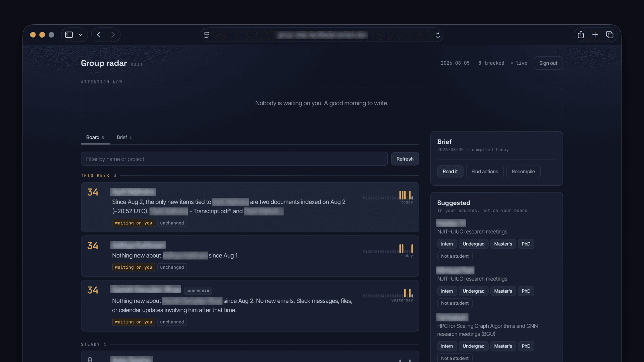Reload the page with the refresh arrow
The height and width of the screenshot is (362, 644).
[438, 35]
